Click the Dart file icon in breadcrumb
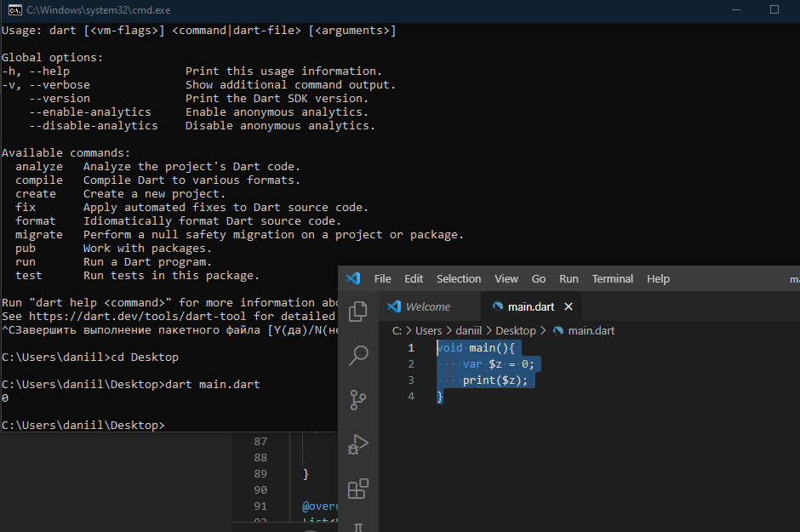Screen dimensions: 800x532 point(558,330)
